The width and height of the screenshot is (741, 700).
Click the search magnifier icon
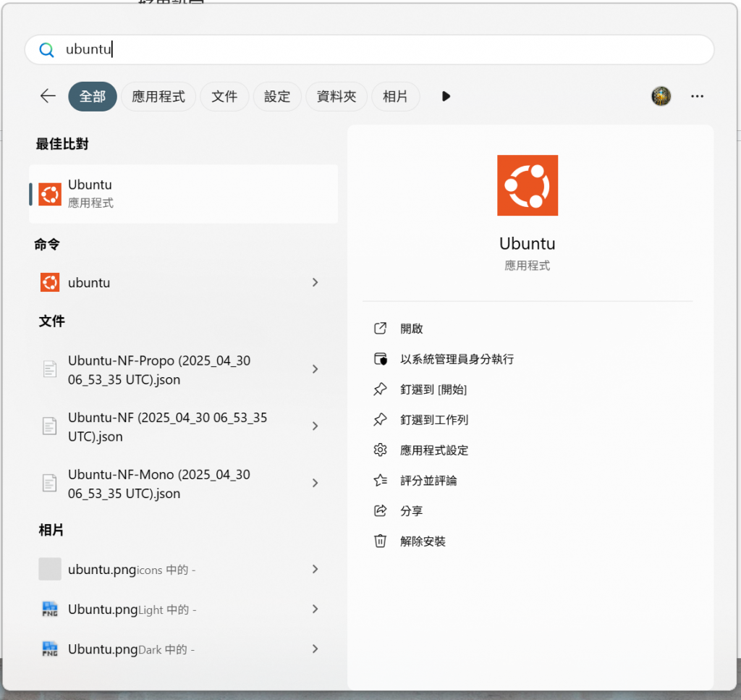point(46,50)
